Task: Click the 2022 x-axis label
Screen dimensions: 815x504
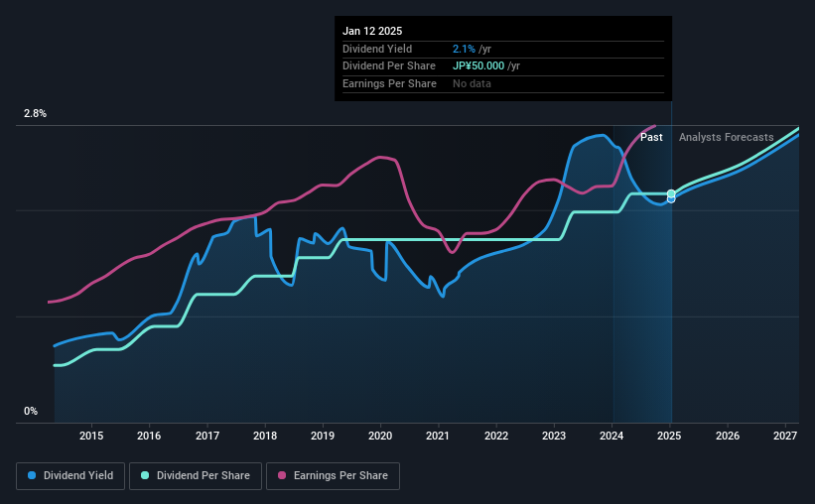Action: coord(496,436)
